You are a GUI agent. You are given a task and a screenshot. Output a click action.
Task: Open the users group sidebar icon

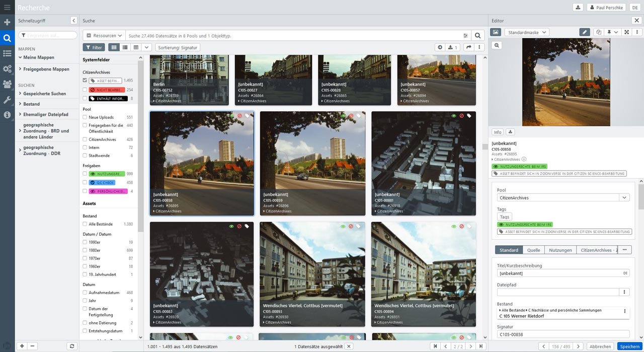click(7, 84)
